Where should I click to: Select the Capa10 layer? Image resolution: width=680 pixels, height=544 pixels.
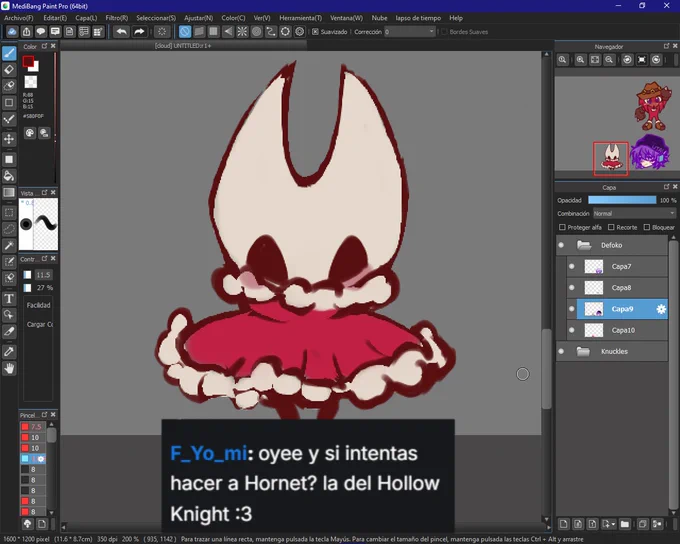(623, 330)
